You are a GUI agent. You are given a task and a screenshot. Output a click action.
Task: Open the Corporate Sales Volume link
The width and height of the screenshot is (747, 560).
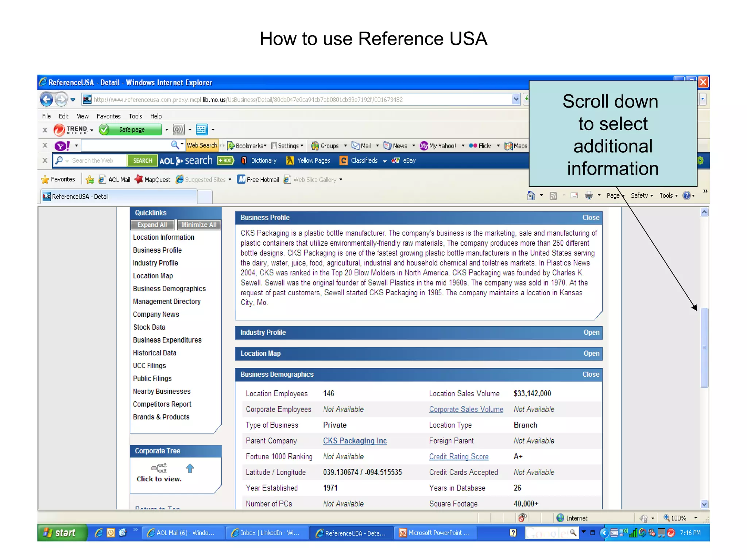466,409
